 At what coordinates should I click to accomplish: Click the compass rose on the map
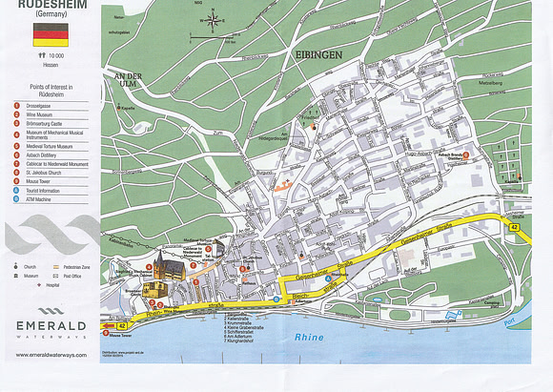(x=213, y=20)
